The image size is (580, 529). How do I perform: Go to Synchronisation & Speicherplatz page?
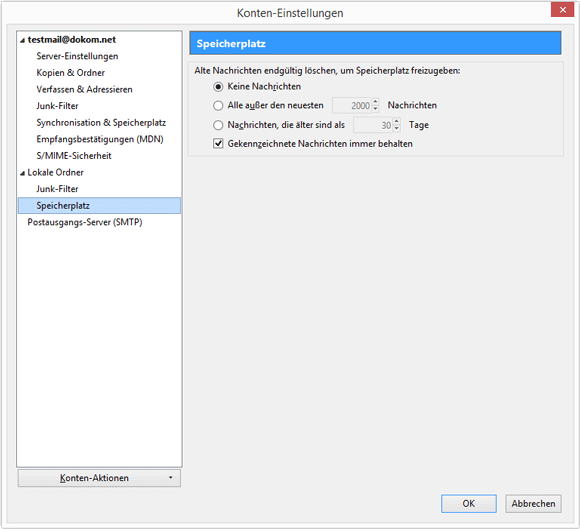point(101,123)
